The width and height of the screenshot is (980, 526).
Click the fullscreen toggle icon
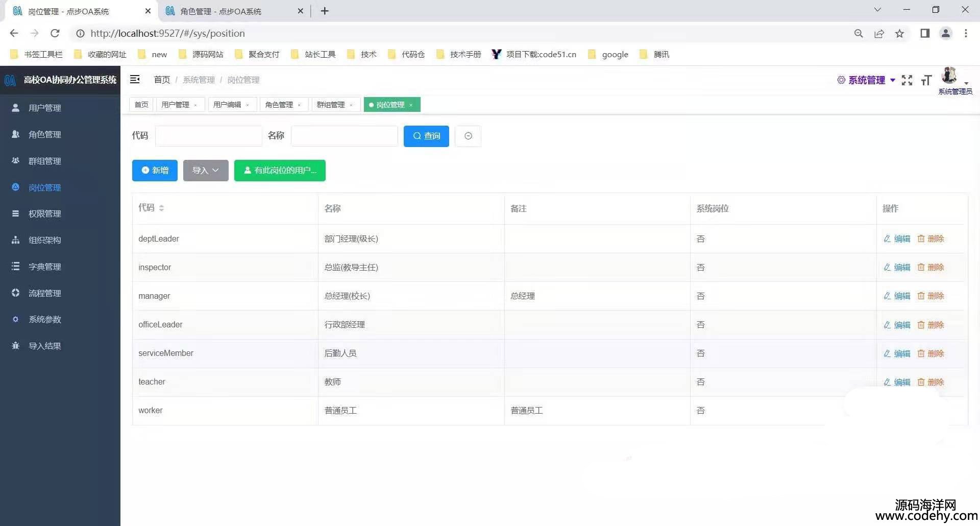pyautogui.click(x=906, y=80)
